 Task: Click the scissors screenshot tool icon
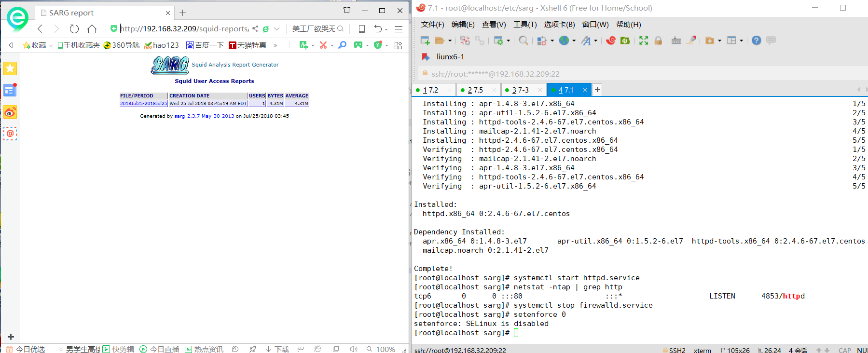[323, 45]
